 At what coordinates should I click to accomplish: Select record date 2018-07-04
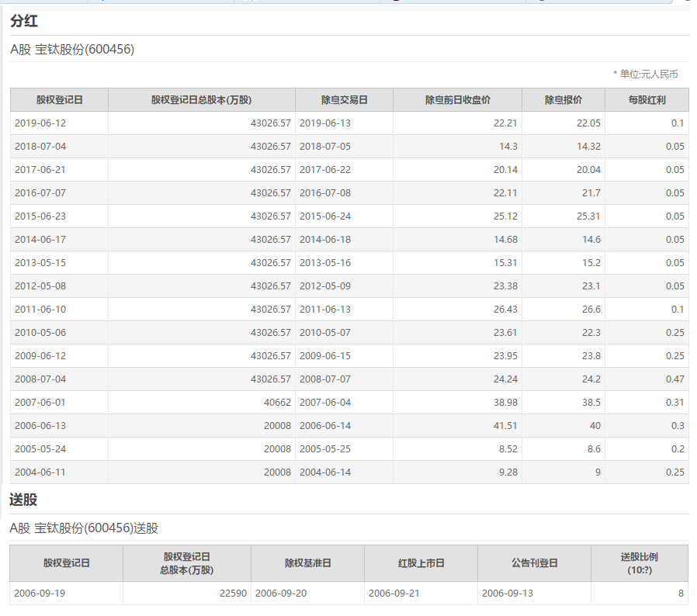[40, 146]
